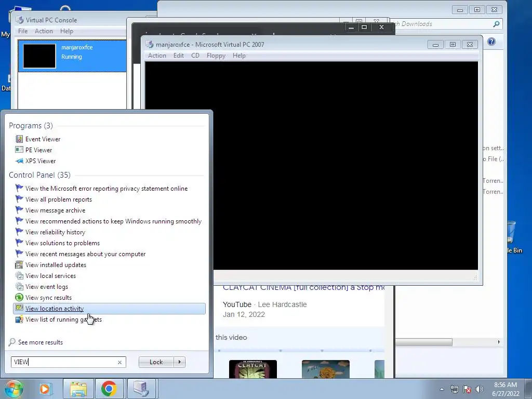This screenshot has width=532, height=399.
Task: Open the Claycat video thumbnail in Chrome
Action: [253, 369]
